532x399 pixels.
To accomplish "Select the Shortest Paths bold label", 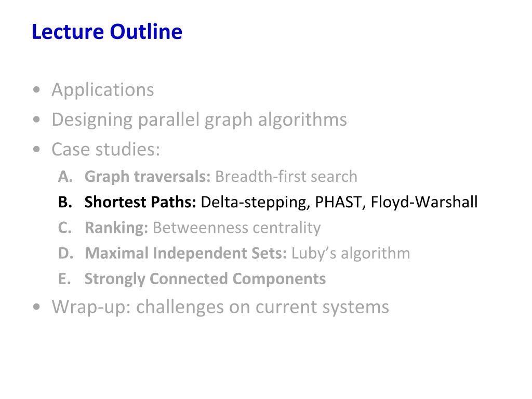I will pyautogui.click(x=140, y=202).
